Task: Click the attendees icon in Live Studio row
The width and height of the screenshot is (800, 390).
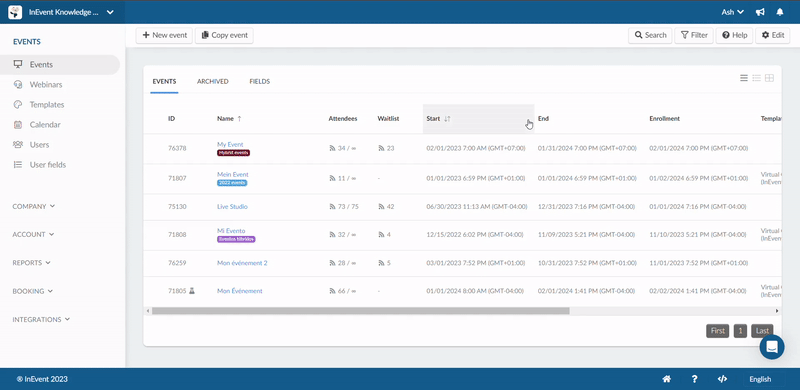Action: (332, 207)
